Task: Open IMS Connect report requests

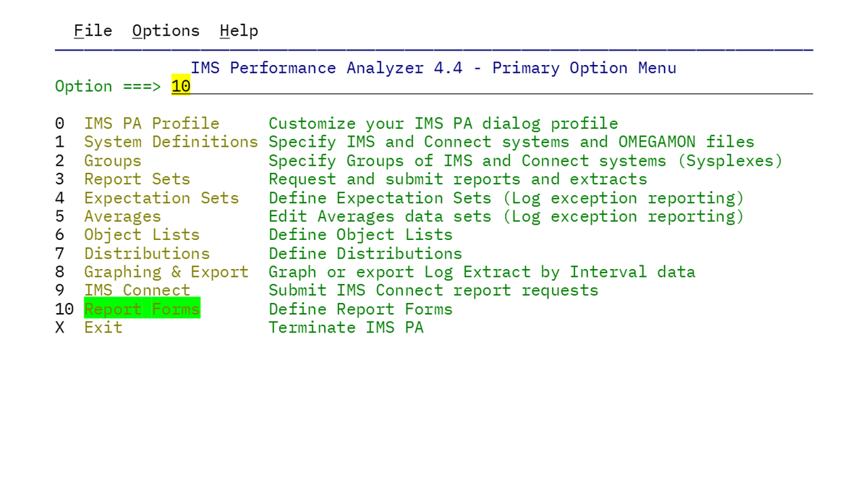Action: (137, 290)
